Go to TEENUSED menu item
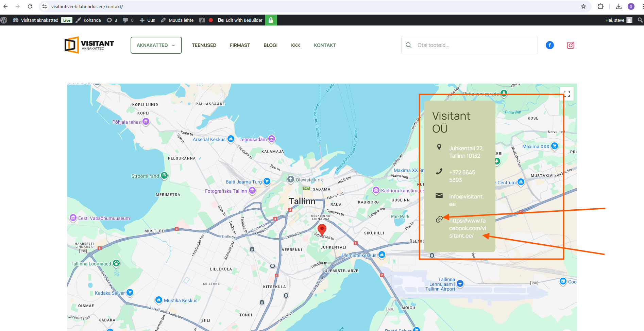This screenshot has width=644, height=331. coord(204,45)
